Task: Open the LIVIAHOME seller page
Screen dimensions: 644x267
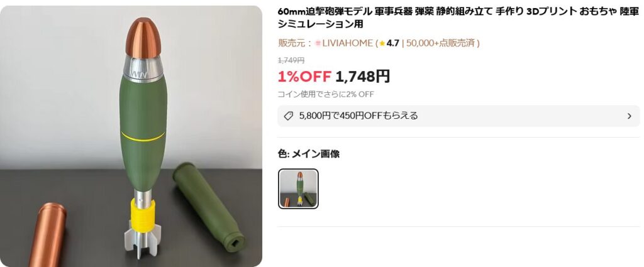Action: click(x=347, y=43)
